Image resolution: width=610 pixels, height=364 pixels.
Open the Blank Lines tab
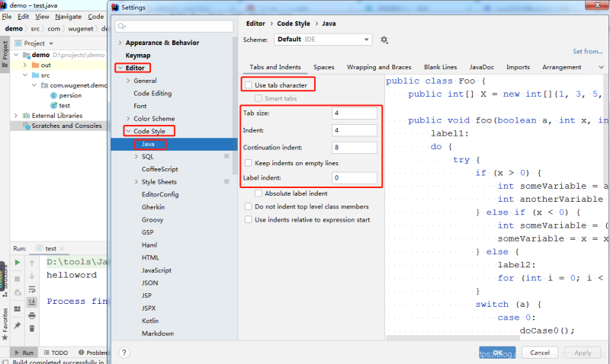point(440,67)
